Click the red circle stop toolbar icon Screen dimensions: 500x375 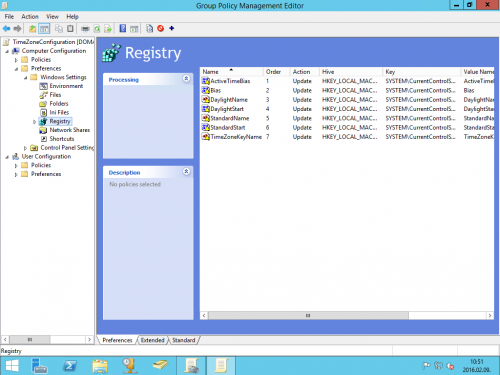pos(160,29)
